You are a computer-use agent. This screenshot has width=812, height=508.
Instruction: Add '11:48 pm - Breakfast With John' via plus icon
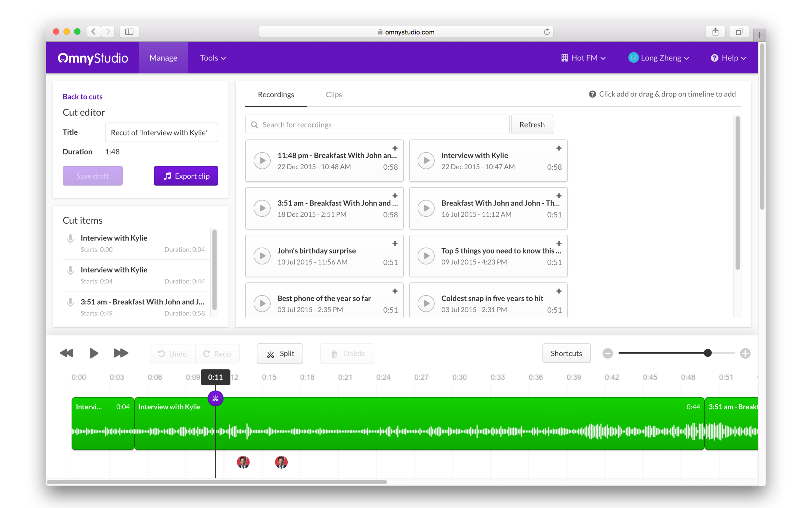click(x=395, y=148)
